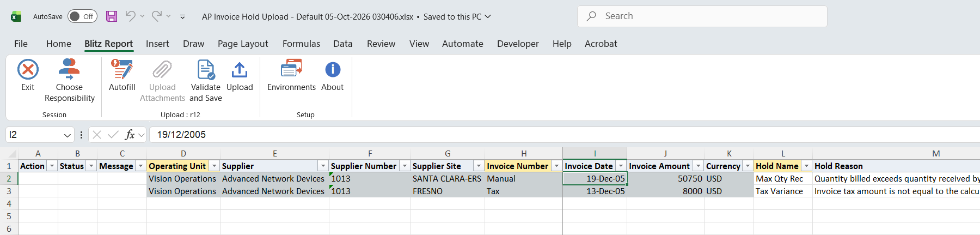Switch to the Review tab
Screen dimensions: 980x235
tap(381, 44)
